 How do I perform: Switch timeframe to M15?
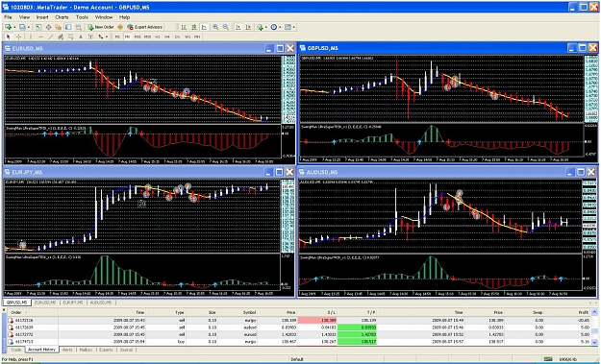138,36
